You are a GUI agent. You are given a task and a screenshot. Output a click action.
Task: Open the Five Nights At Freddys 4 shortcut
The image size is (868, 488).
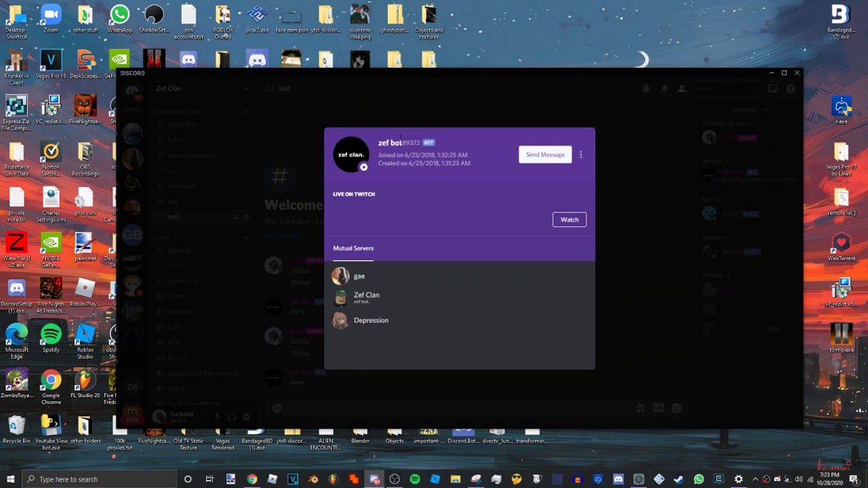(x=51, y=296)
